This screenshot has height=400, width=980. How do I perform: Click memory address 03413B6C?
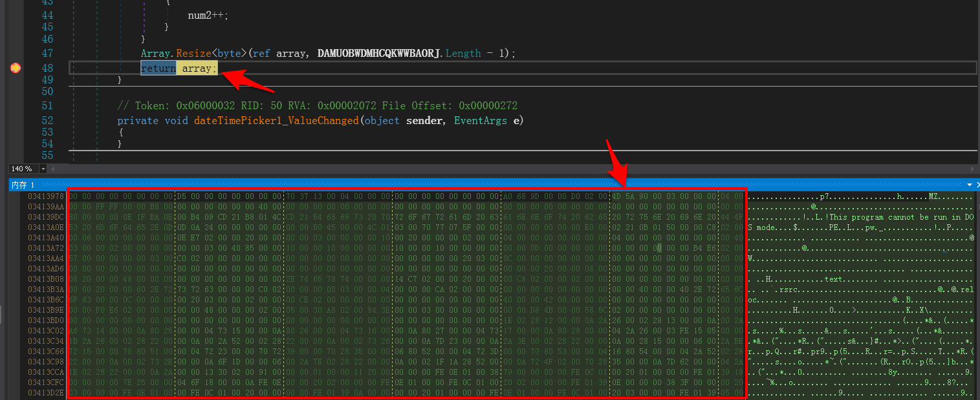coord(46,300)
